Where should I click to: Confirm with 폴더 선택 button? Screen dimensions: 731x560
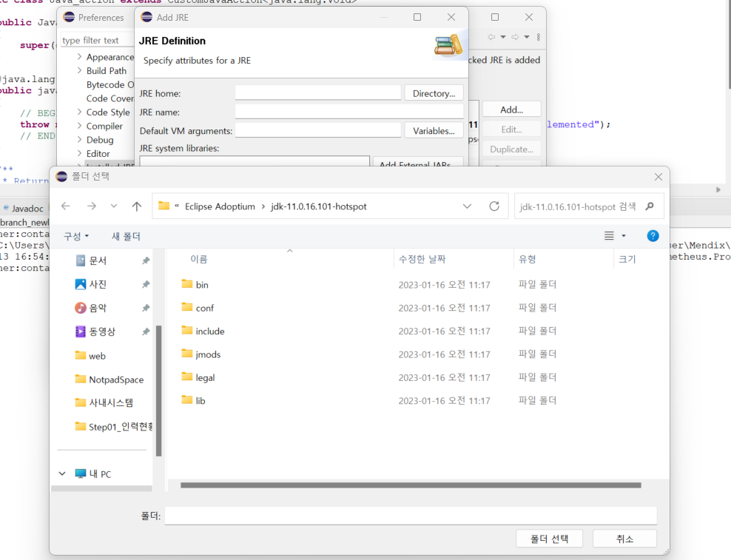click(549, 539)
